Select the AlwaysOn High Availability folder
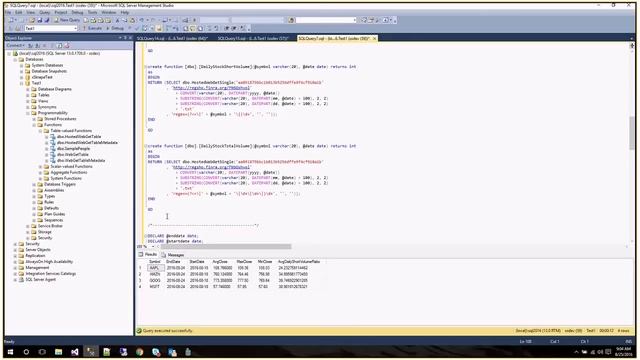 49,262
